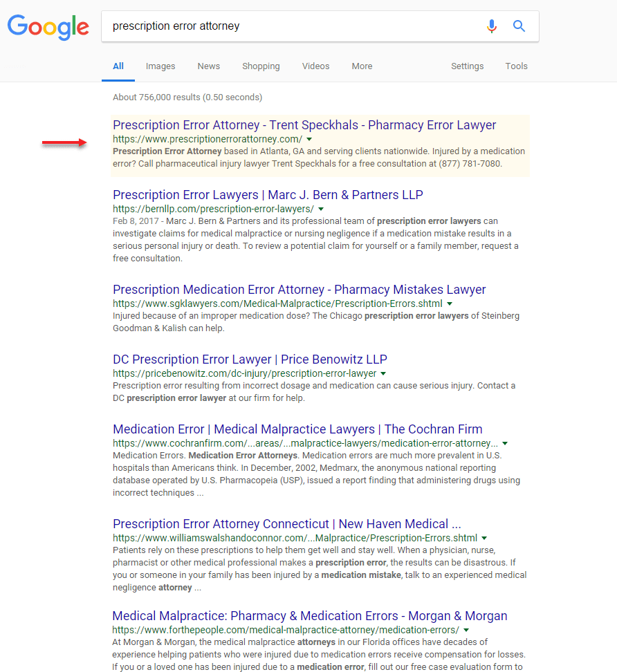Switch to the Images tab
The height and width of the screenshot is (672, 617).
tap(160, 66)
